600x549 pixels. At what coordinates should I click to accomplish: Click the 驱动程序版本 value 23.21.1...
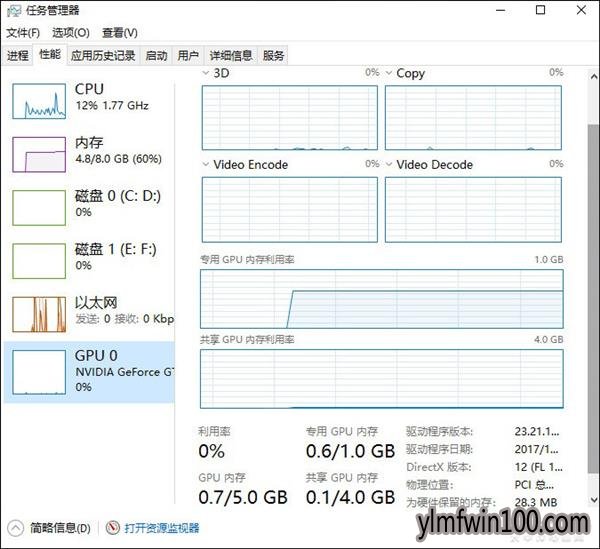537,432
